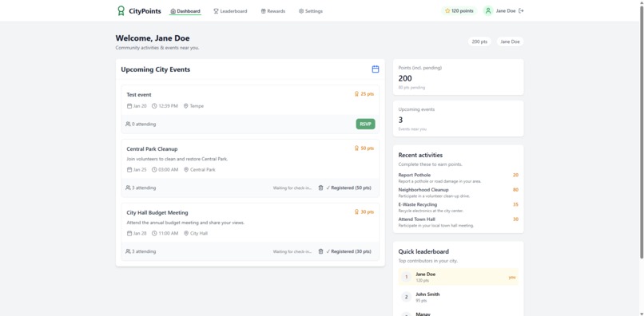Click the Upcoming events count 3
The image size is (644, 316).
(x=401, y=120)
